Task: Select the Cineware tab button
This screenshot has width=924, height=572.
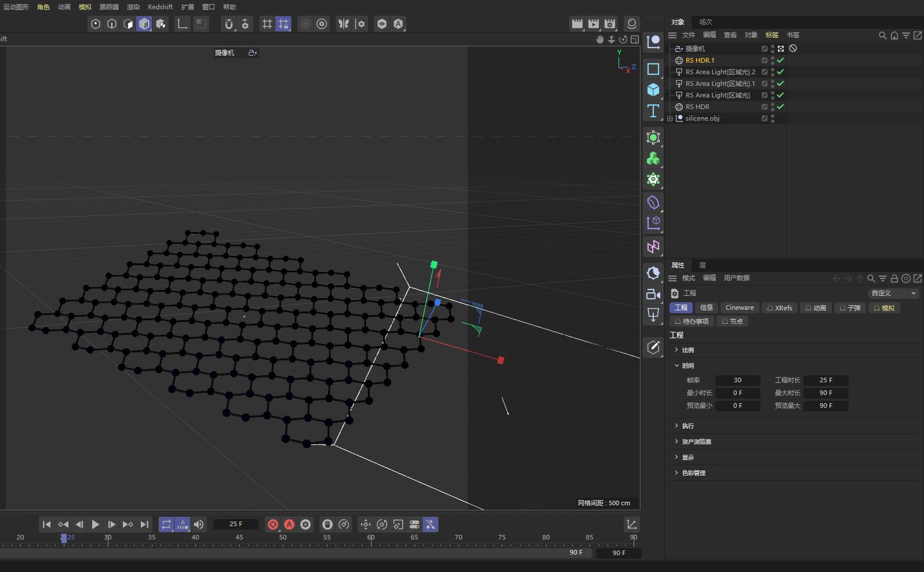Action: tap(740, 308)
